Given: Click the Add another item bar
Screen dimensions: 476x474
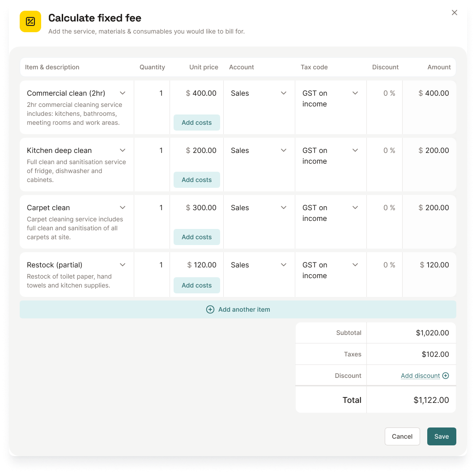Looking at the screenshot, I should (x=238, y=309).
